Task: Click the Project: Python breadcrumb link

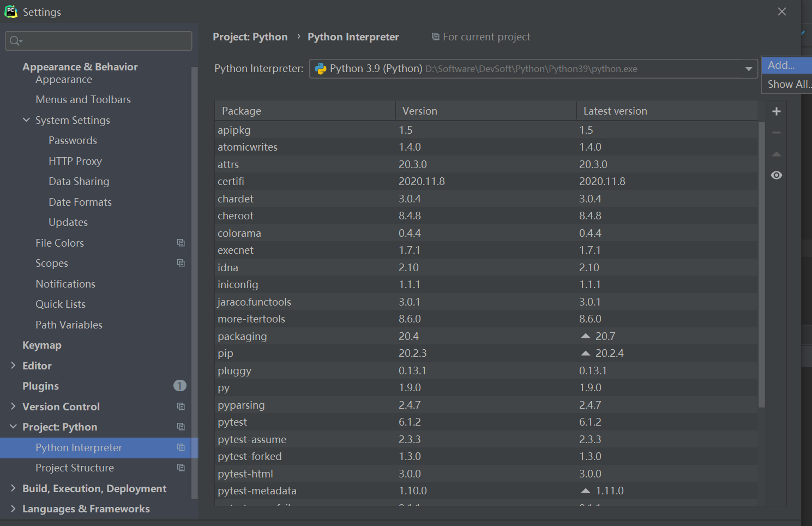Action: tap(250, 37)
